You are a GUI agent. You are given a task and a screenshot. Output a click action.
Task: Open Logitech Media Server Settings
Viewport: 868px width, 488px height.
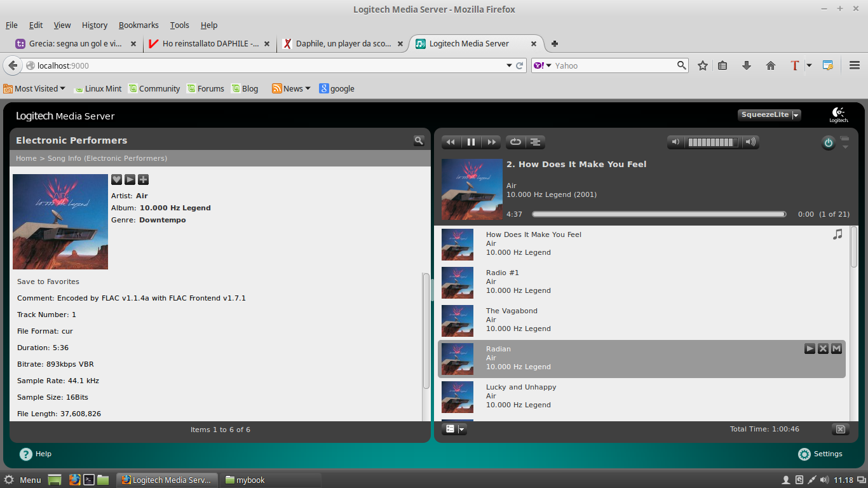click(x=820, y=454)
